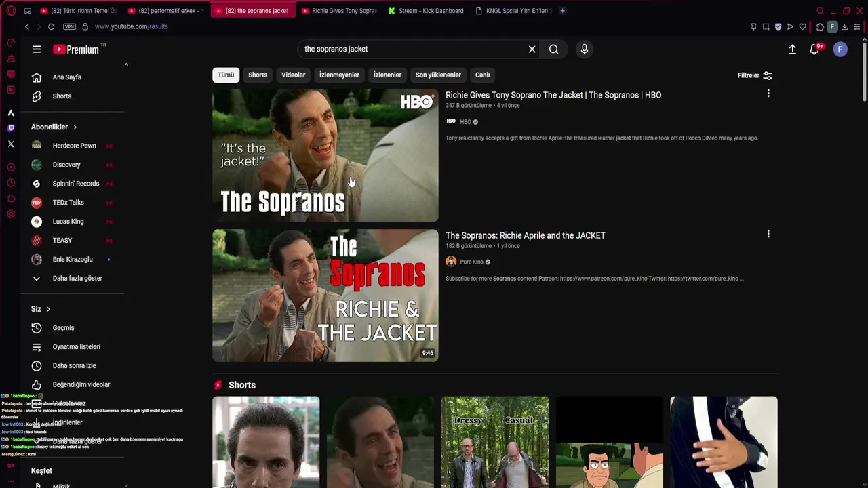Open more options for the Pure Kino video

pyautogui.click(x=768, y=234)
